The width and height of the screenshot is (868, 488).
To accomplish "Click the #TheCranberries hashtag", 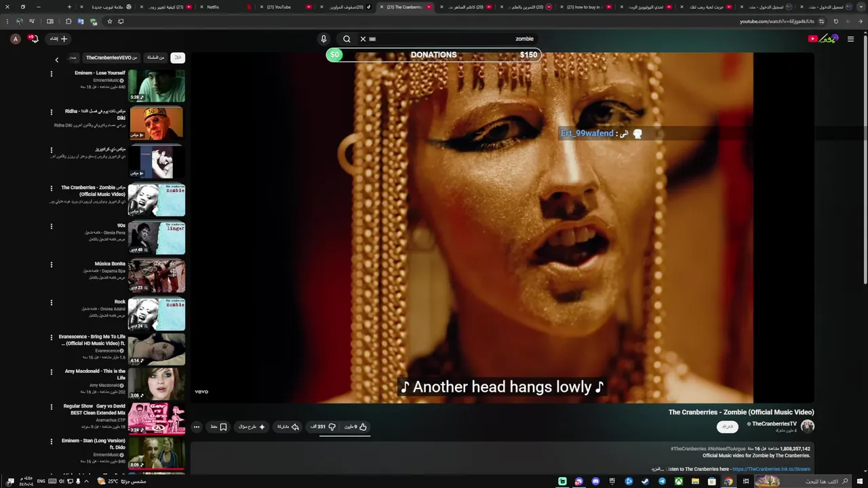I will click(688, 449).
